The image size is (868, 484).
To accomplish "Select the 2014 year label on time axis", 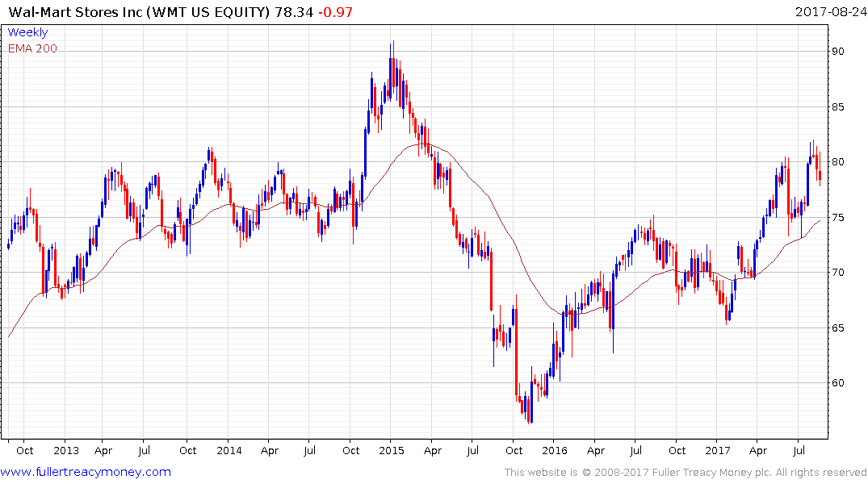I will [x=229, y=450].
